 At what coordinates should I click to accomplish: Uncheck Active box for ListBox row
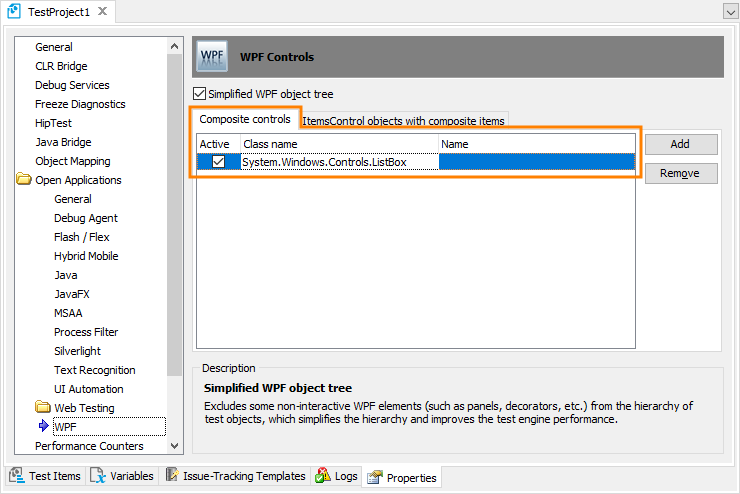click(218, 162)
